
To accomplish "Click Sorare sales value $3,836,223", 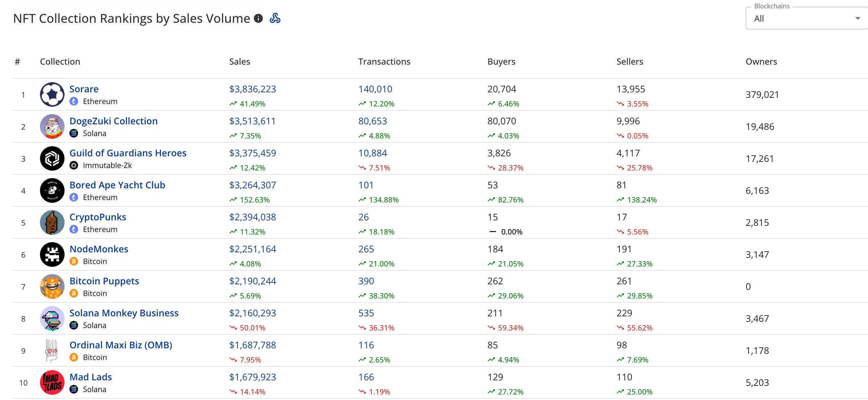I will [252, 89].
